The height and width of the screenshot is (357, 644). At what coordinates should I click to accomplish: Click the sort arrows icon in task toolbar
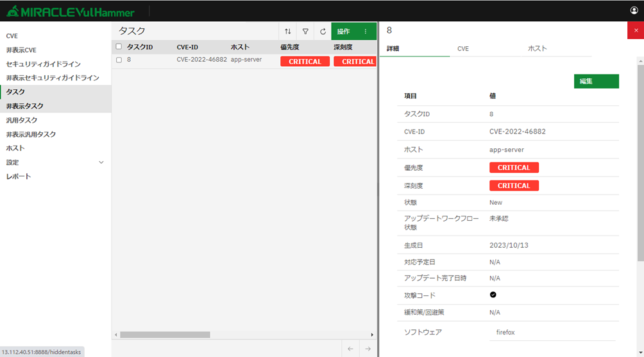[x=288, y=31]
